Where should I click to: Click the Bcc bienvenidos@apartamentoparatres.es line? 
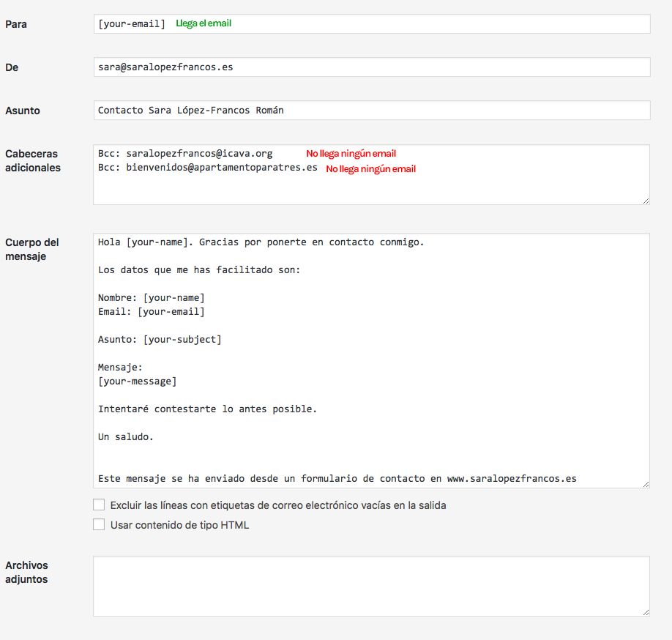(x=207, y=168)
